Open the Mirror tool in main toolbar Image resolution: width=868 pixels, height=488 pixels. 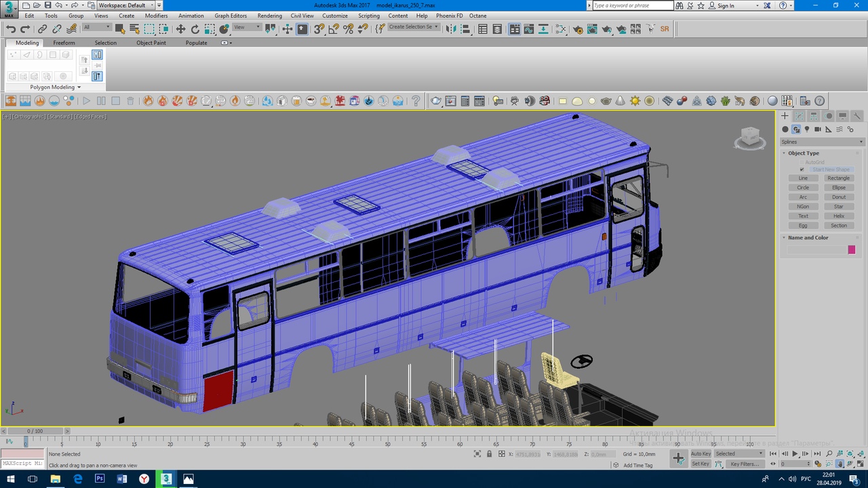pos(452,29)
